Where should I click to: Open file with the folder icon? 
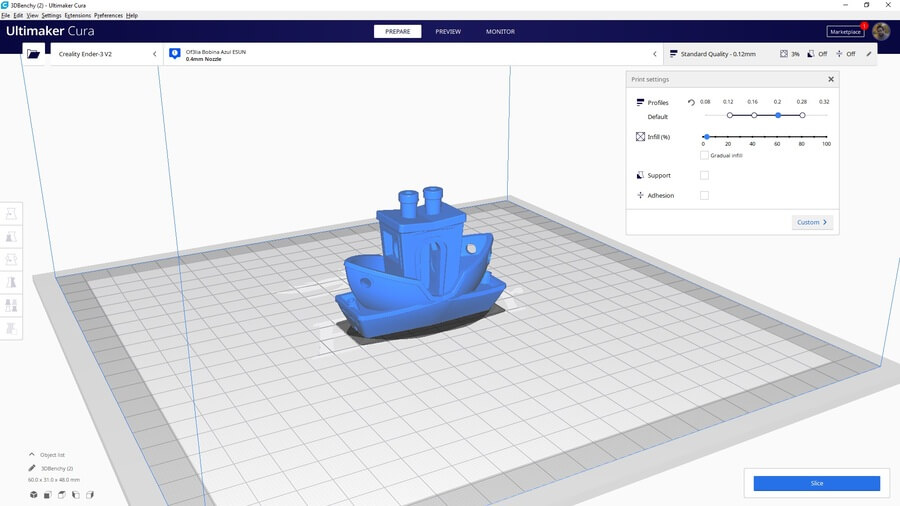pos(33,54)
